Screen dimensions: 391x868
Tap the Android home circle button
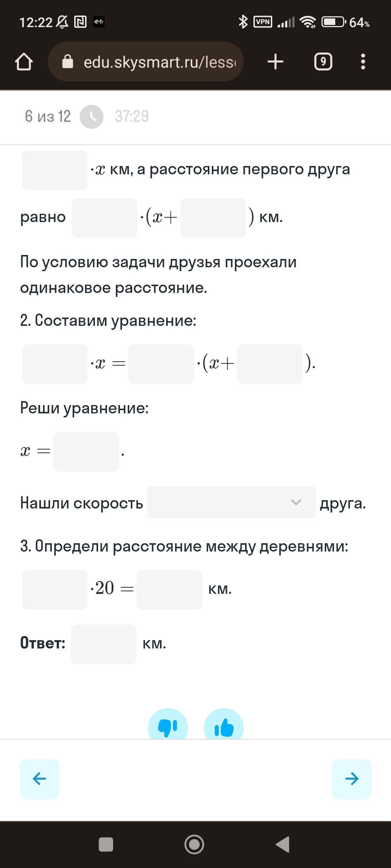[194, 844]
